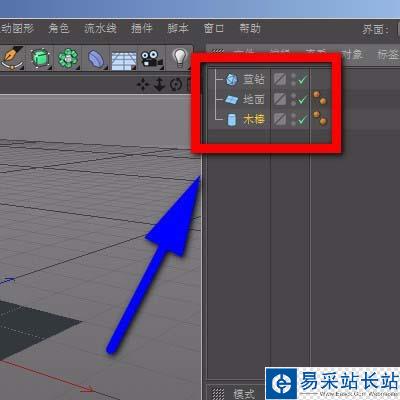Click the 蓝钻 platonic object icon
The width and height of the screenshot is (400, 400).
(232, 79)
